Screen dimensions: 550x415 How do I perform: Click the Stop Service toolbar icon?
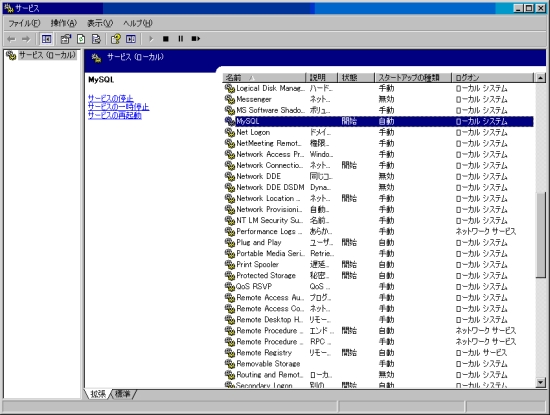click(x=166, y=39)
